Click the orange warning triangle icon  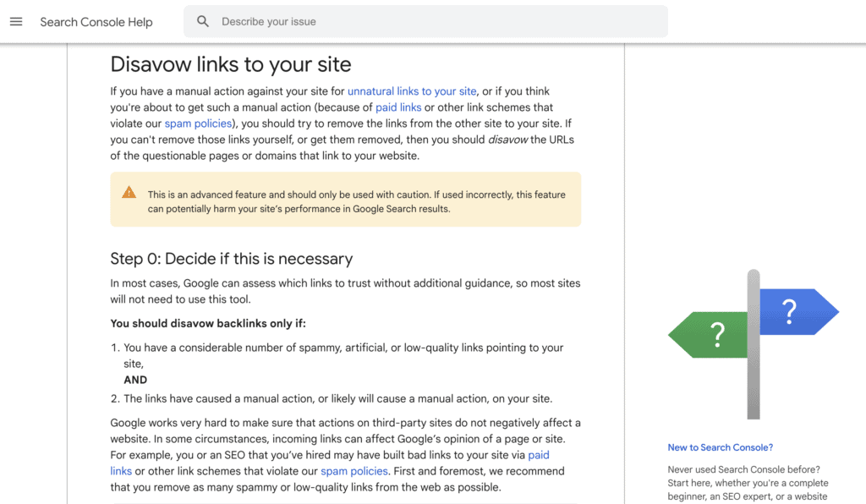pos(129,193)
